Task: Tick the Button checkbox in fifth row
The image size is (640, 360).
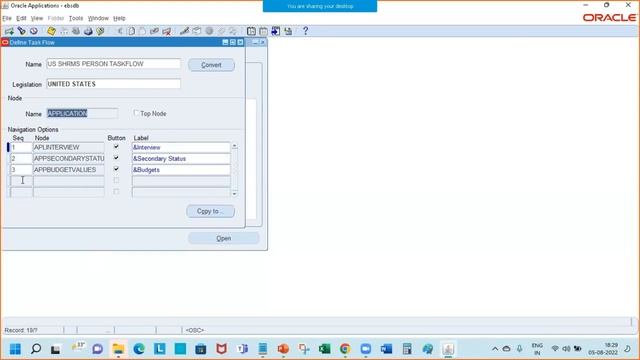Action: pos(116,191)
